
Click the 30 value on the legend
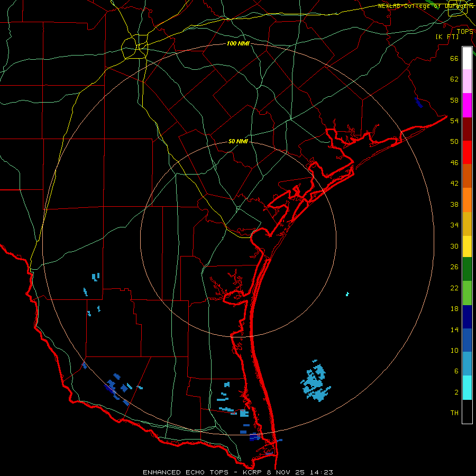tap(454, 246)
